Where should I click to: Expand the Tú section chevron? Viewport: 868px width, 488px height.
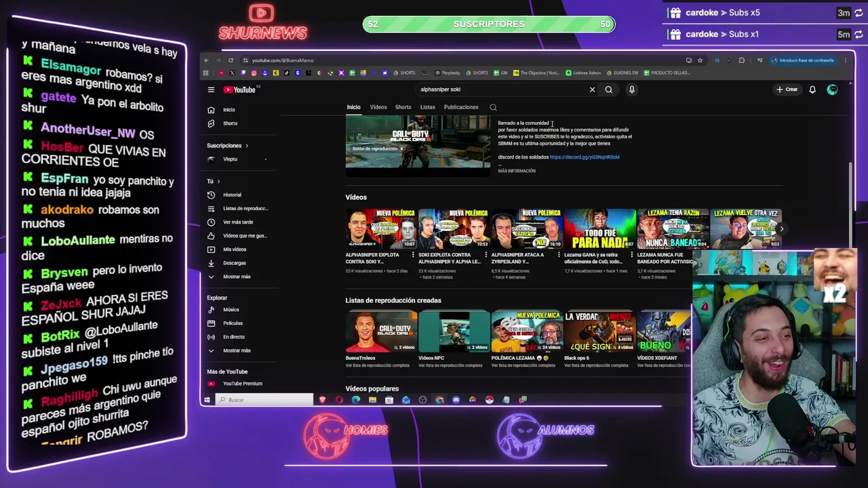pyautogui.click(x=218, y=182)
